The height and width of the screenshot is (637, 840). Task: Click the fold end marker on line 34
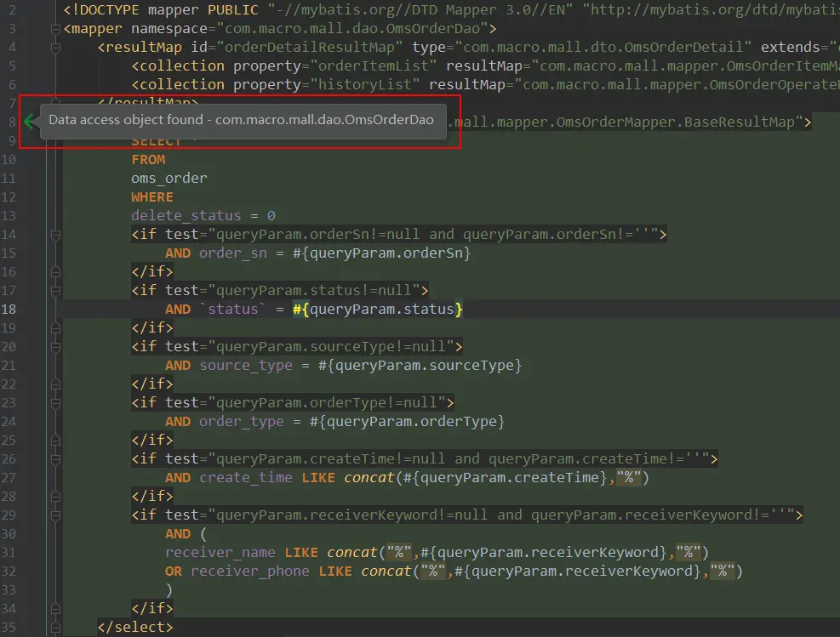pyautogui.click(x=55, y=609)
